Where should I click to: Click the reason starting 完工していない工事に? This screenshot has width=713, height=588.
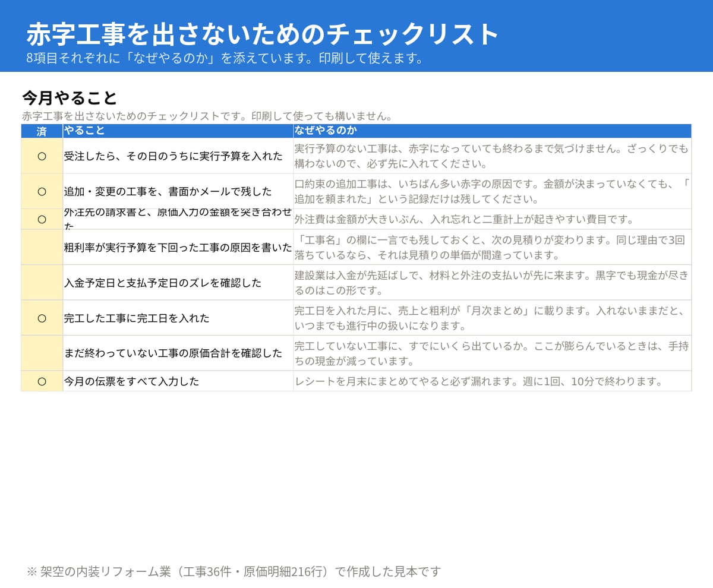coord(493,353)
